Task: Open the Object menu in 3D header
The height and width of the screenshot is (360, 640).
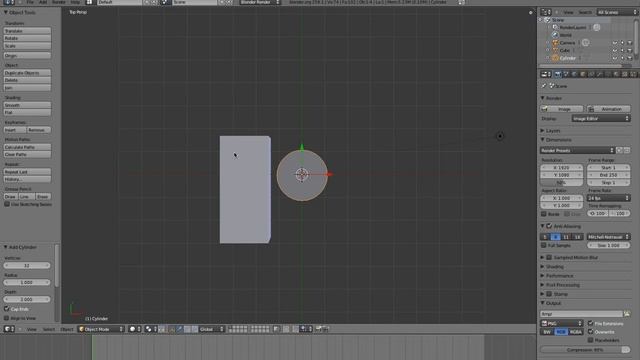Action: coord(67,329)
